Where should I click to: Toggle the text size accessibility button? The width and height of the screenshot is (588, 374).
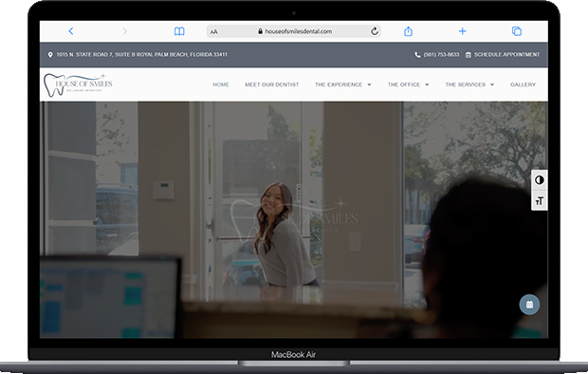coord(540,201)
